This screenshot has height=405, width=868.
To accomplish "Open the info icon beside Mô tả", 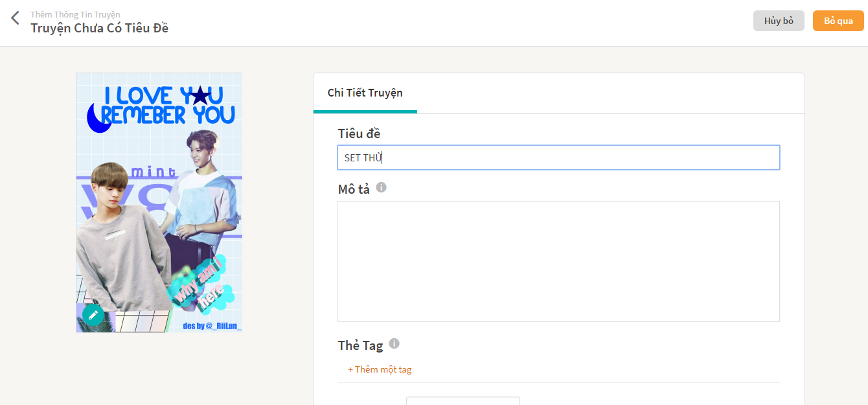I will tap(382, 187).
